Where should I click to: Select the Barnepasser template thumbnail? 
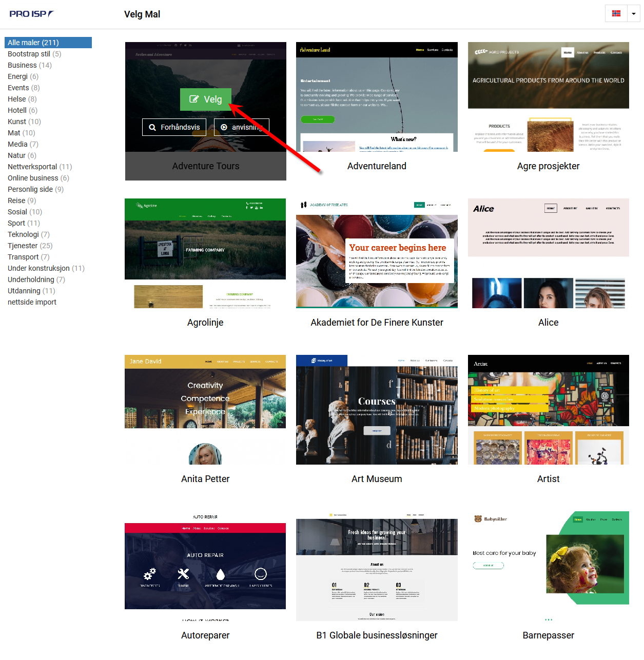[x=548, y=566]
